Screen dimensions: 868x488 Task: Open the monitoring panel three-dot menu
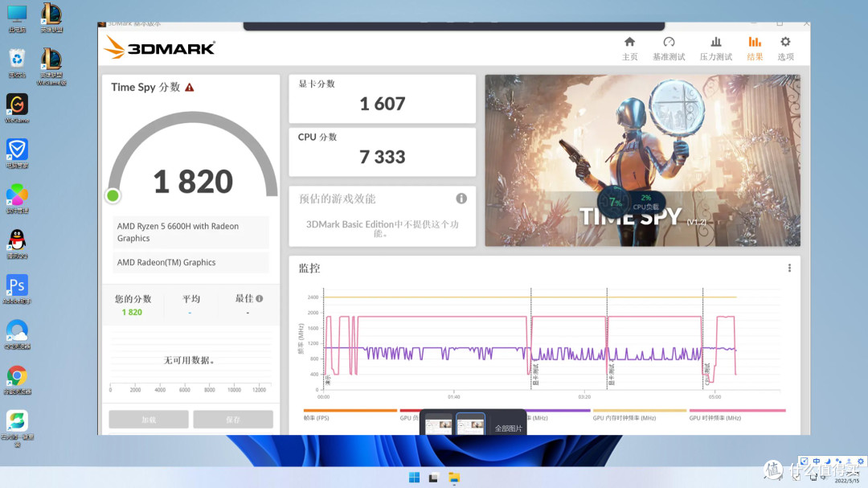pyautogui.click(x=789, y=268)
